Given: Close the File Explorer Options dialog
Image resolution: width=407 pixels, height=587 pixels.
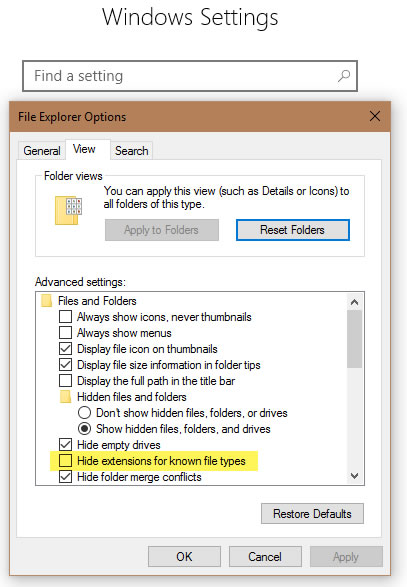Looking at the screenshot, I should (x=375, y=116).
